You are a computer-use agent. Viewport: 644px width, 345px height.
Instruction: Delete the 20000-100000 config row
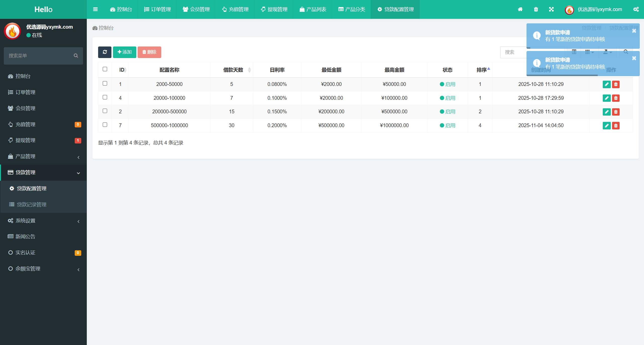tap(616, 98)
